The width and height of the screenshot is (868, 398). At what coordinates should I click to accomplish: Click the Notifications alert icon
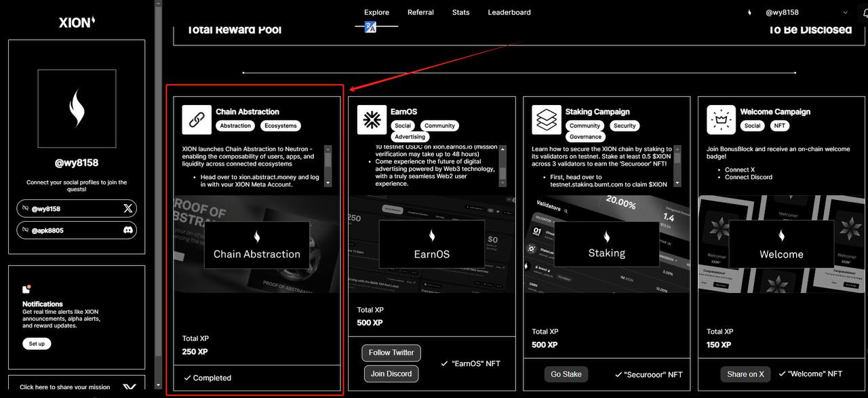tap(26, 289)
